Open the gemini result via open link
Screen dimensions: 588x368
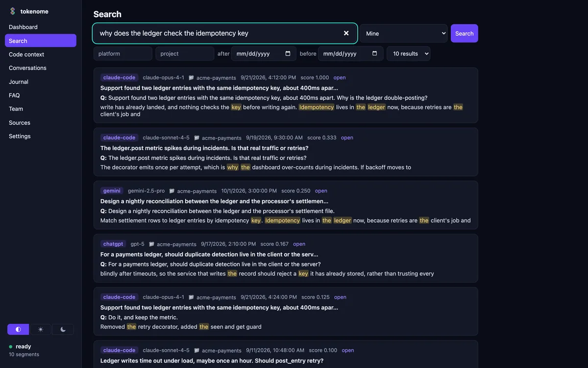tap(321, 191)
